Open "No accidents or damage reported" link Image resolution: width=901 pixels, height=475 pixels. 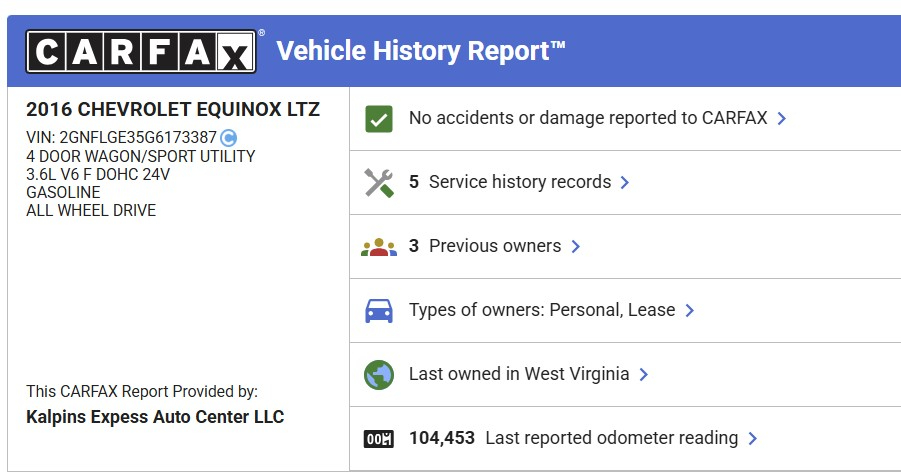coord(588,118)
